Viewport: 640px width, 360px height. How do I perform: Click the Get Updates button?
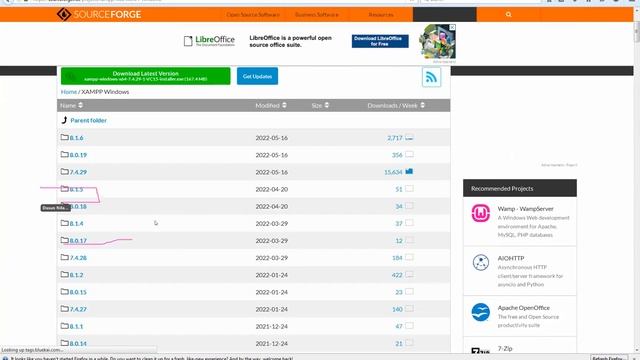pos(258,76)
